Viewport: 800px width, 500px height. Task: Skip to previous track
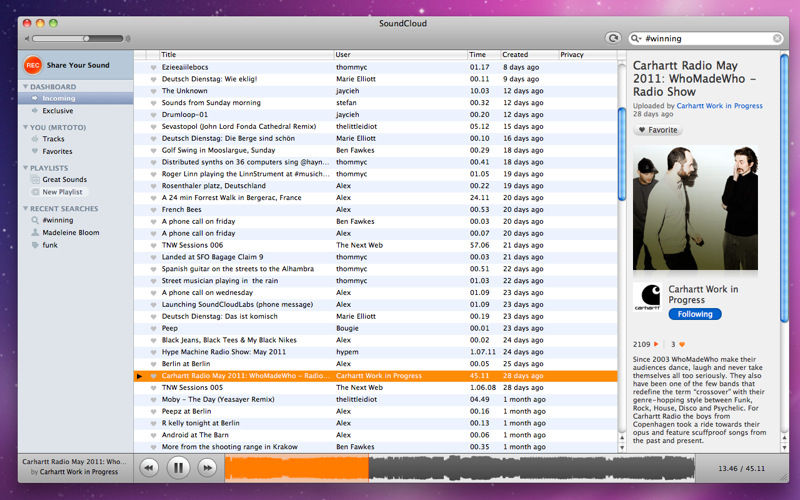[x=149, y=468]
